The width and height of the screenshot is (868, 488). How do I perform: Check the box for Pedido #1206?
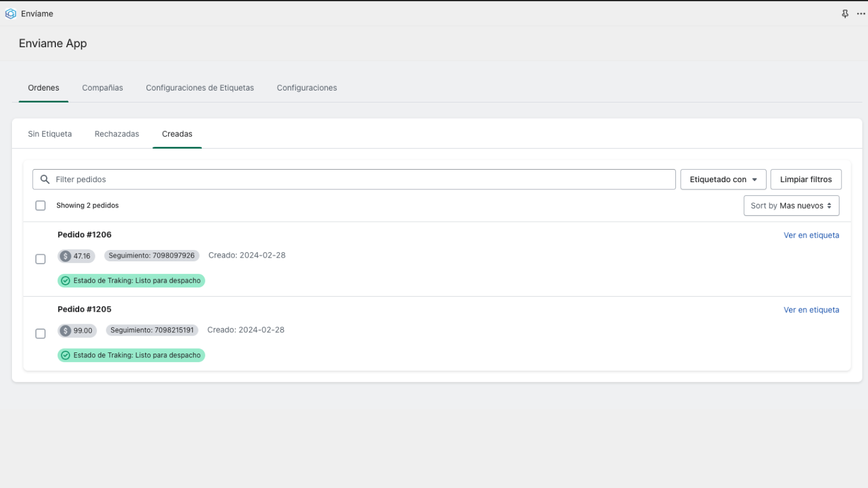[x=41, y=259]
